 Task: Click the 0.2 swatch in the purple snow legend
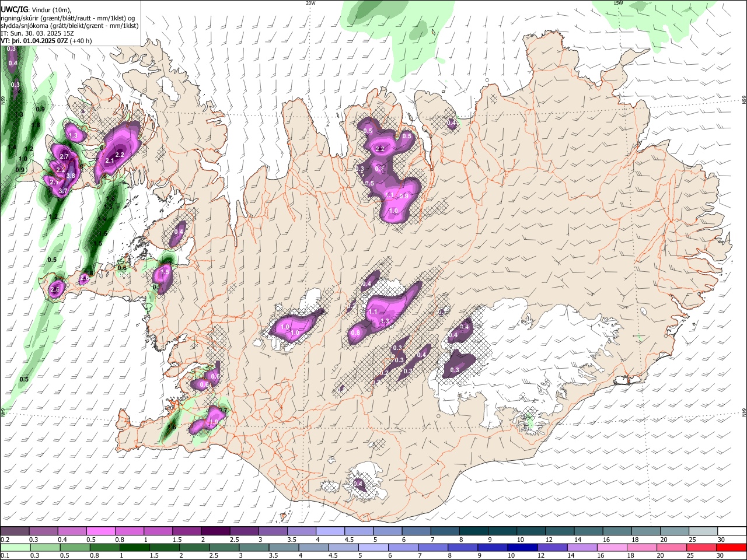point(15,531)
